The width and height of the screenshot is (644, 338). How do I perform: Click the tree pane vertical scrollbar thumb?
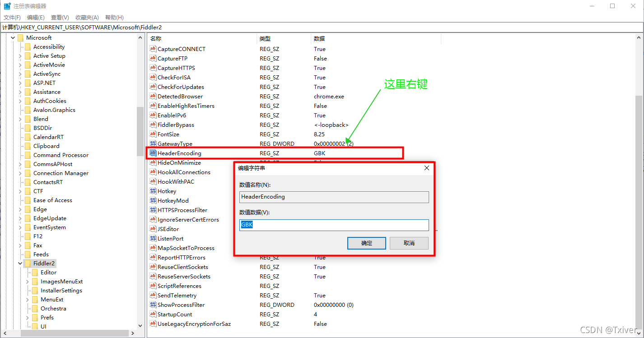coord(140,131)
